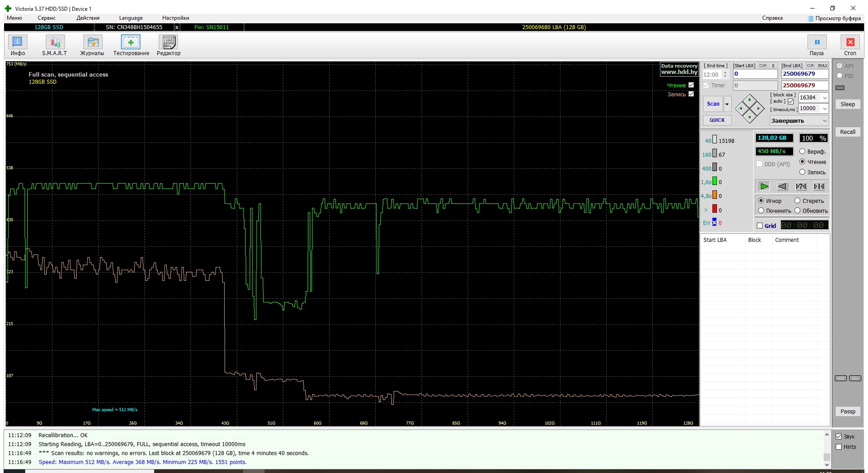Click the reverse-scan left arrow button

(x=782, y=186)
